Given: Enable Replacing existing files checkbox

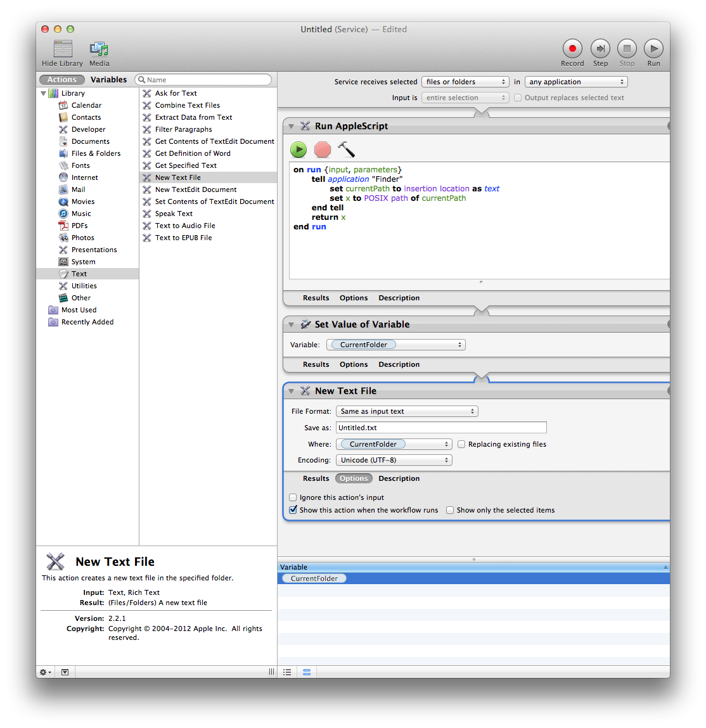Looking at the screenshot, I should coord(461,444).
